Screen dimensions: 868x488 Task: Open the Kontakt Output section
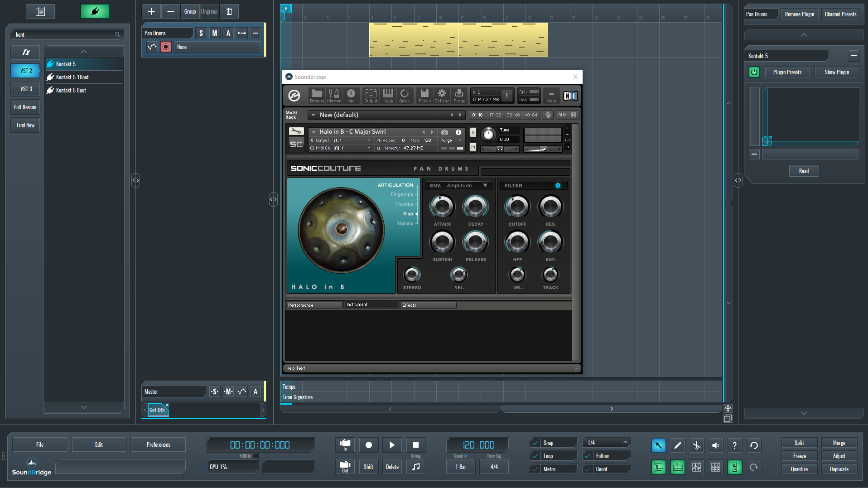(371, 96)
